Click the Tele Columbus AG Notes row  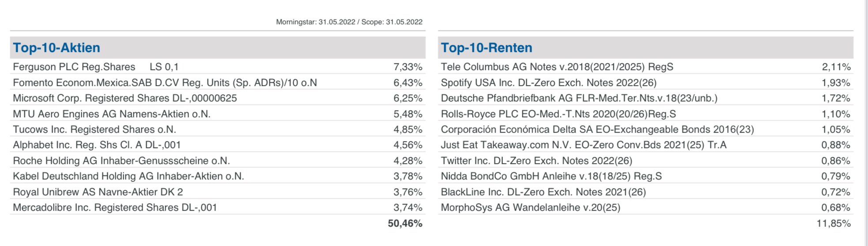coord(557,67)
